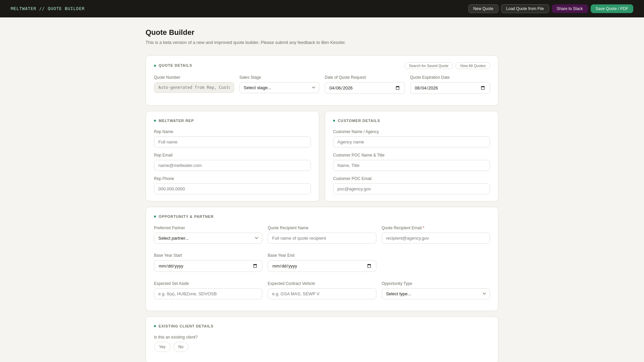Screen dimensions: 644x362
Task: Click Search for Saved Quote
Action: pyautogui.click(x=429, y=66)
